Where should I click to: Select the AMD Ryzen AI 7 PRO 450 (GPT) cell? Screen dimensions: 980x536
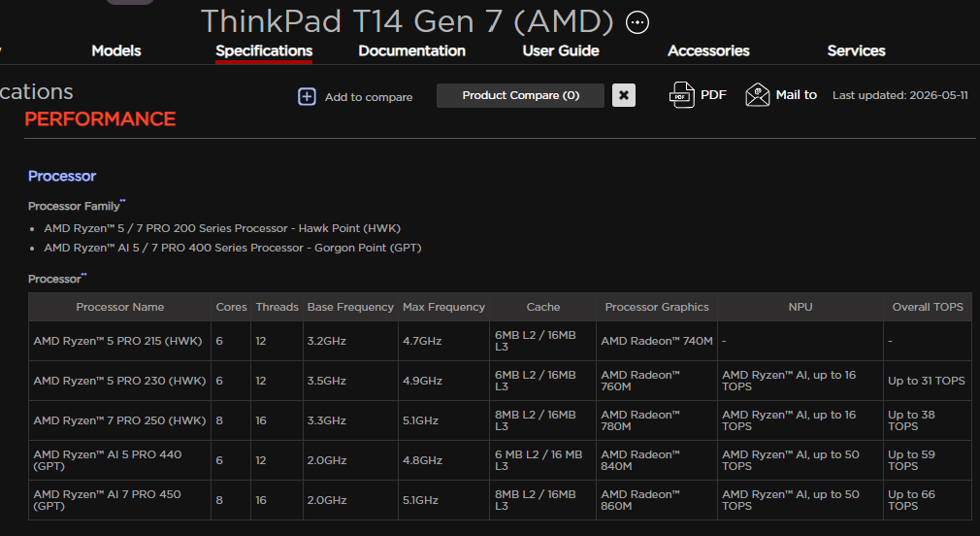(x=120, y=500)
